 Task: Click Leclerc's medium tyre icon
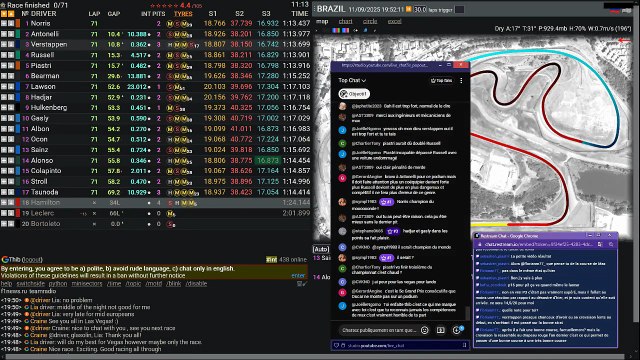tap(170, 213)
